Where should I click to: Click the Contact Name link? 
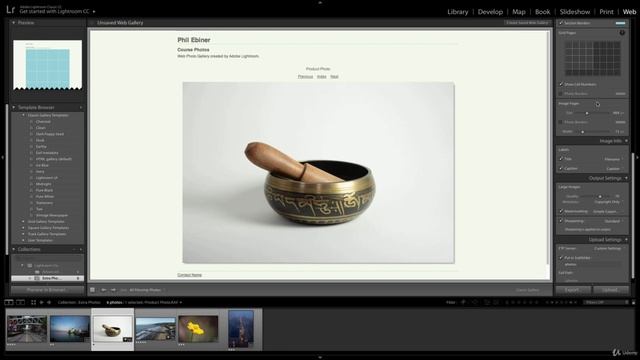(x=189, y=275)
